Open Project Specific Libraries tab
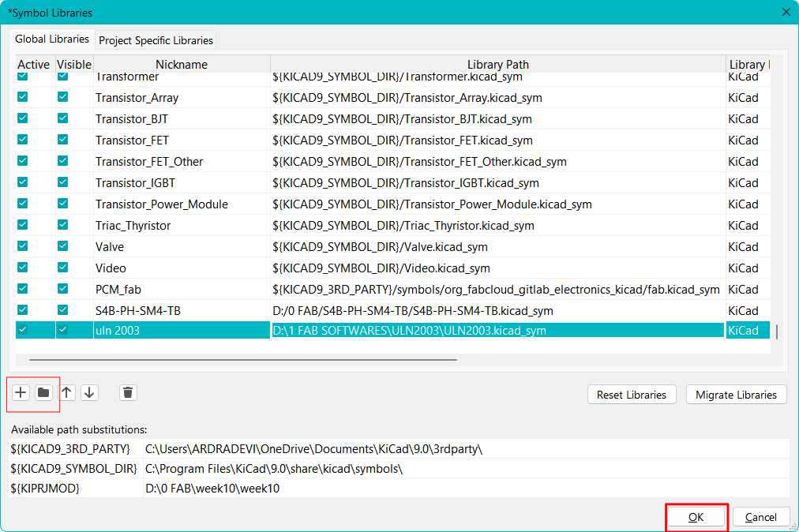 156,40
